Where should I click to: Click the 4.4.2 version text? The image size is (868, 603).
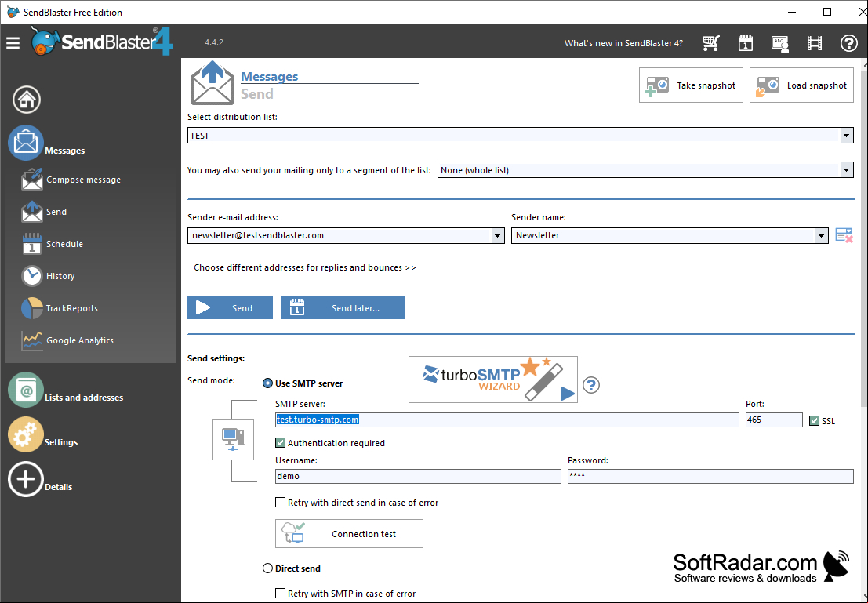(214, 42)
